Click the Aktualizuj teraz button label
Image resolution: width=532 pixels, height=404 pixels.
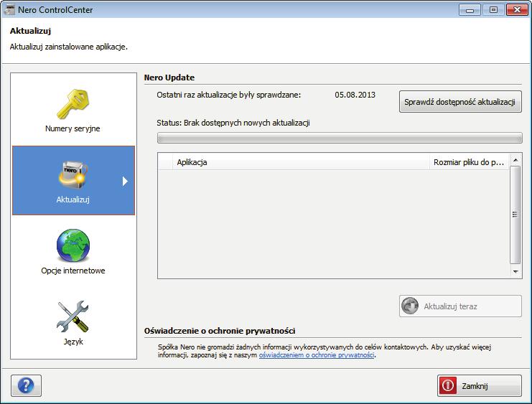tap(450, 306)
